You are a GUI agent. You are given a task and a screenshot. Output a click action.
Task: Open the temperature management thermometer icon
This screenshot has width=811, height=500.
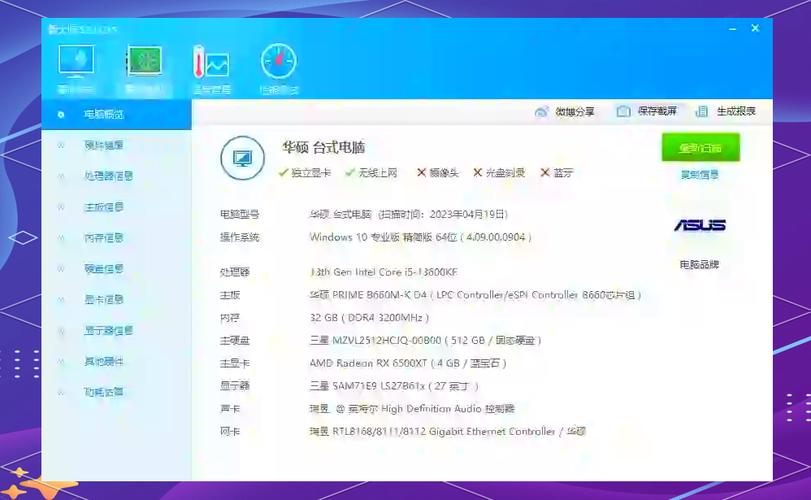point(211,64)
